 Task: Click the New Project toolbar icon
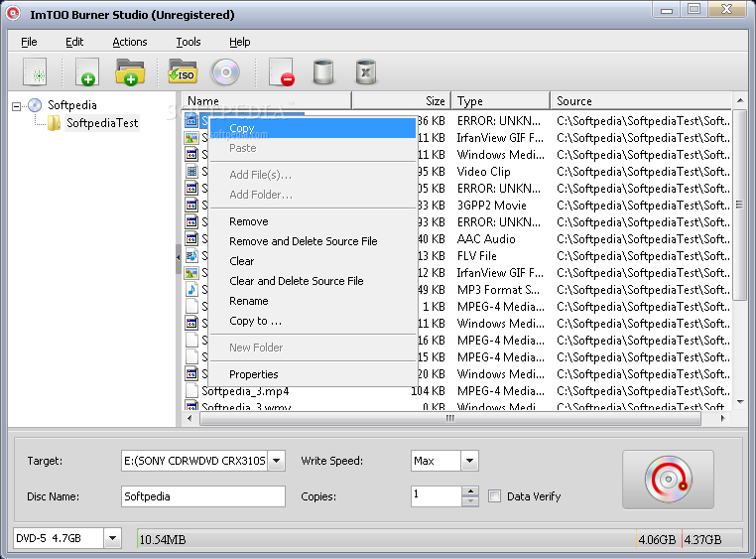click(x=35, y=72)
